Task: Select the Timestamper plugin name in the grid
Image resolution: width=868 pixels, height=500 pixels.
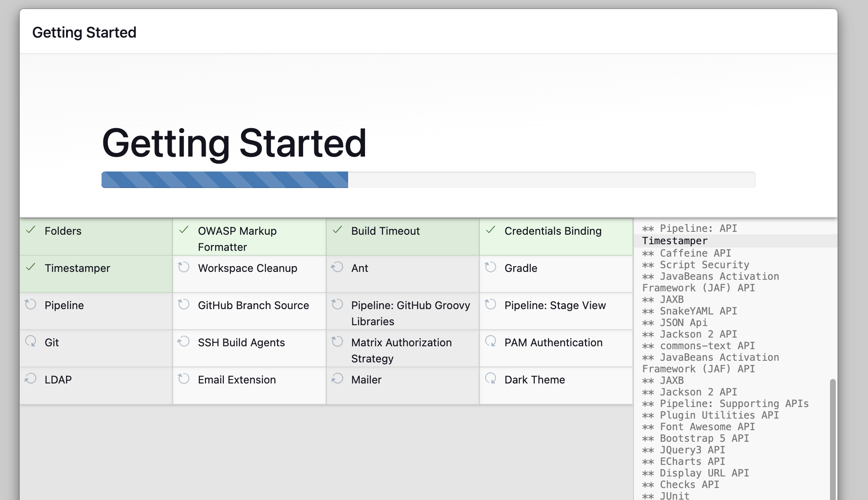Action: 77,268
